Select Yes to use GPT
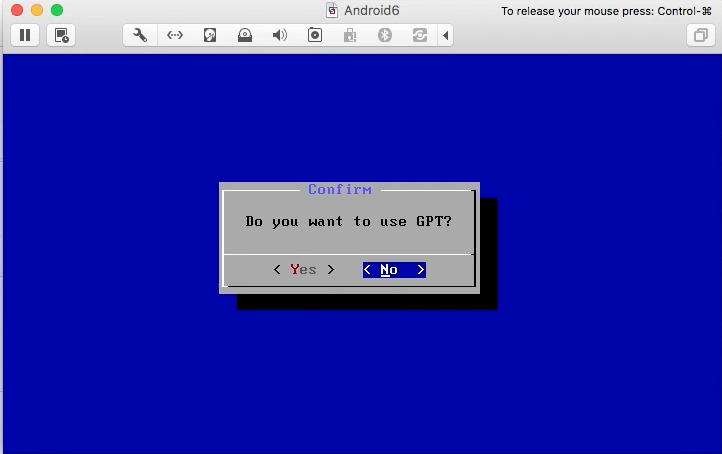722x454 pixels. point(303,270)
